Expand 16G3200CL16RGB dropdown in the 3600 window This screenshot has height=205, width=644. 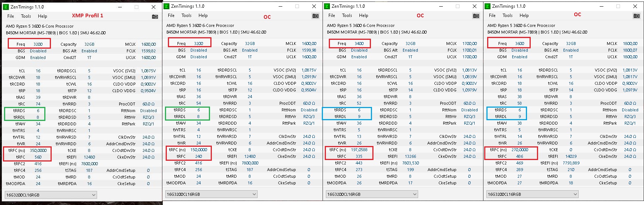coord(533,194)
